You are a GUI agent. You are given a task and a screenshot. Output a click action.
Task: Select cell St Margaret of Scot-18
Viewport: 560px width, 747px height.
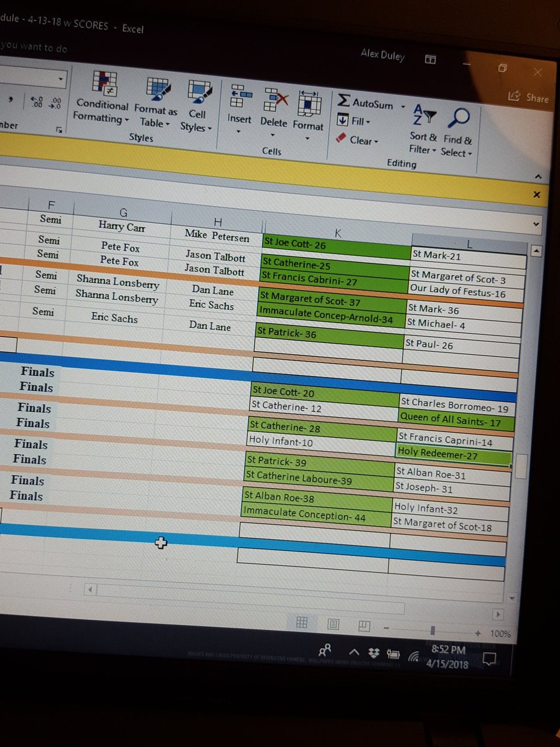pos(449,525)
